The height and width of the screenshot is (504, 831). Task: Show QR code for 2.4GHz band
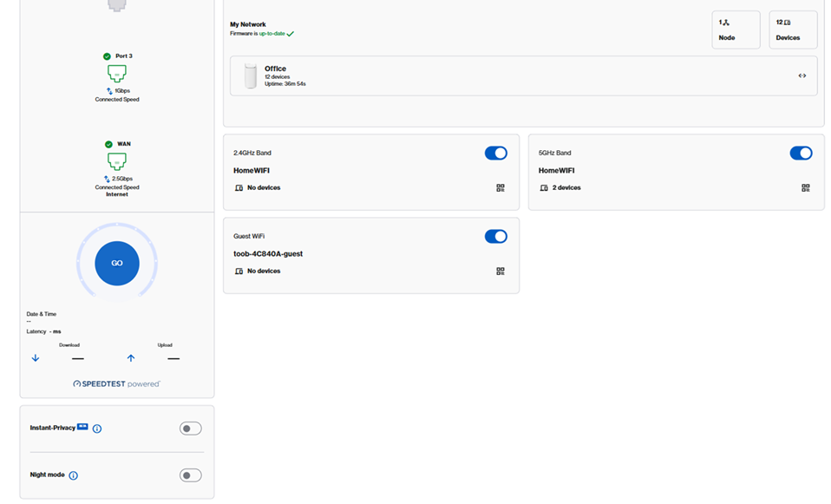coord(501,187)
